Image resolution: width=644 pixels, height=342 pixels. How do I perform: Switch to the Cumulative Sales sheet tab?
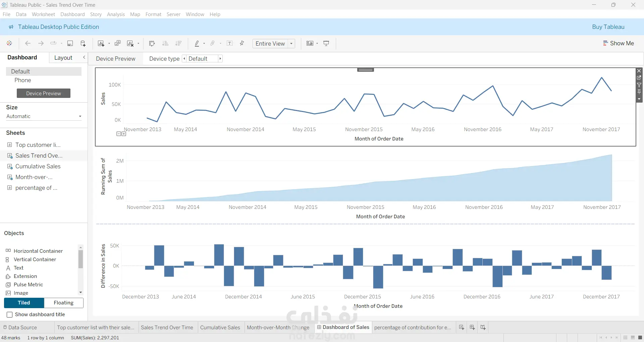(220, 328)
